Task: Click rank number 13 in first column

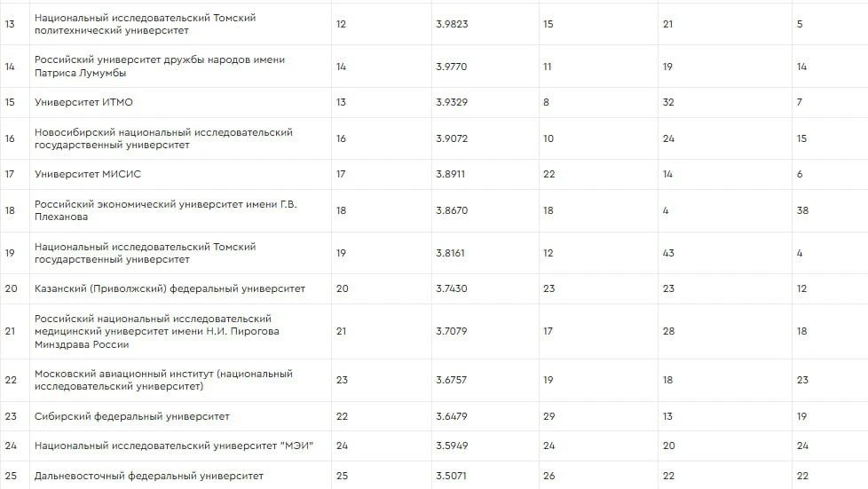Action: (10, 24)
